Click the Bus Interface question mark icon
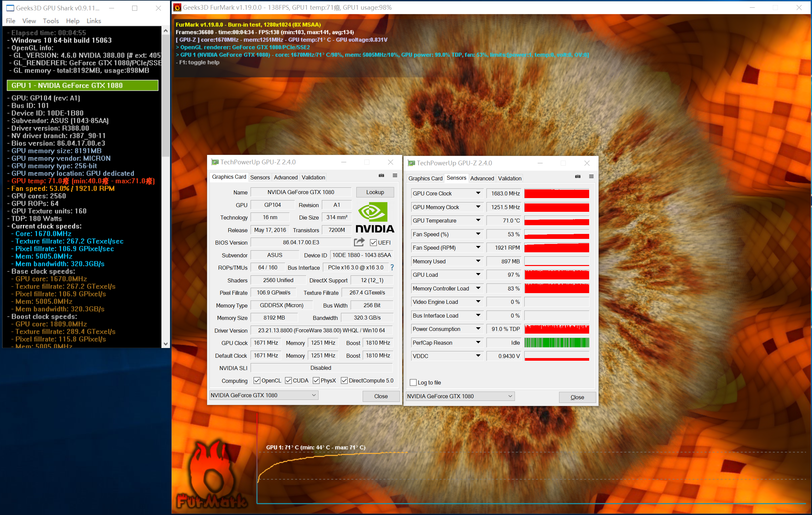 point(392,267)
